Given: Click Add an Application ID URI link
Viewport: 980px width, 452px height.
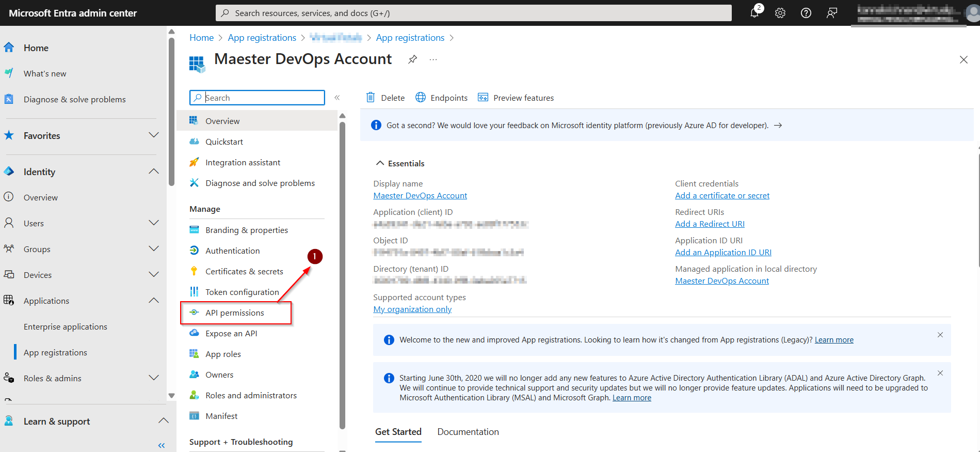Looking at the screenshot, I should coord(723,253).
